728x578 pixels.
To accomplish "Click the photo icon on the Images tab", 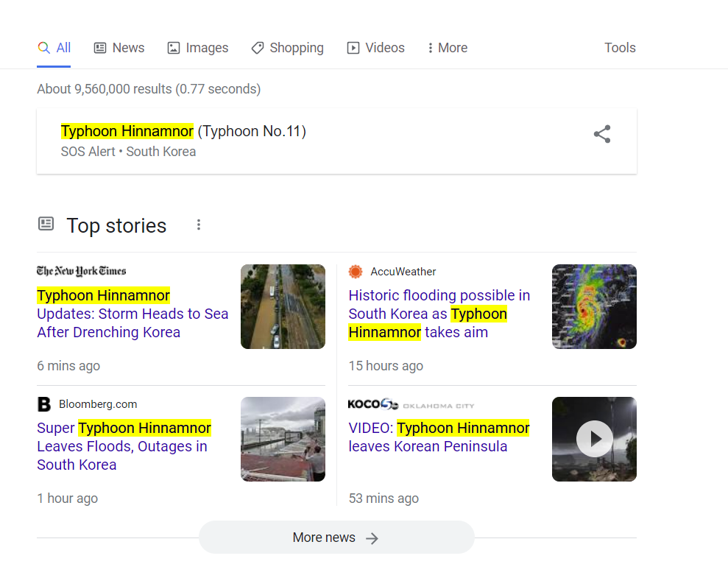I will click(x=173, y=47).
